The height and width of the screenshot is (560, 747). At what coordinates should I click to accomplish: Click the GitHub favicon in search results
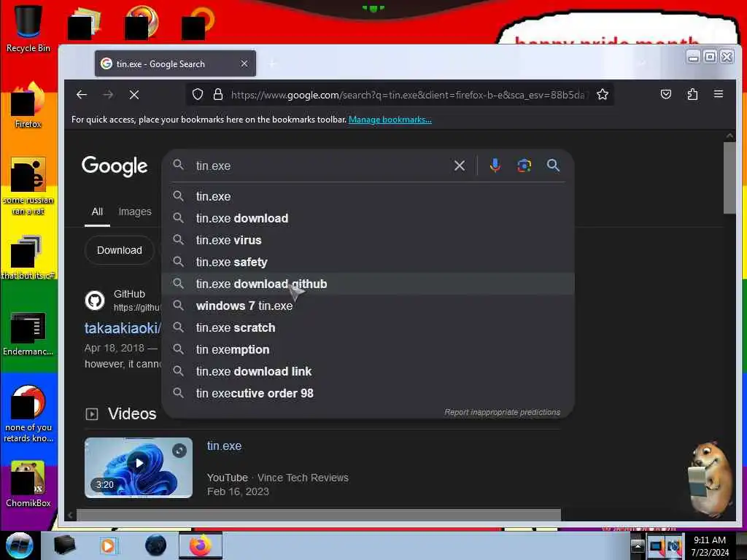tap(95, 300)
